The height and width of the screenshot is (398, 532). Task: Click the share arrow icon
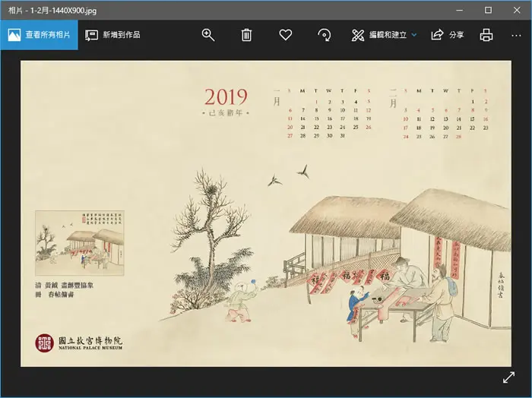(437, 35)
